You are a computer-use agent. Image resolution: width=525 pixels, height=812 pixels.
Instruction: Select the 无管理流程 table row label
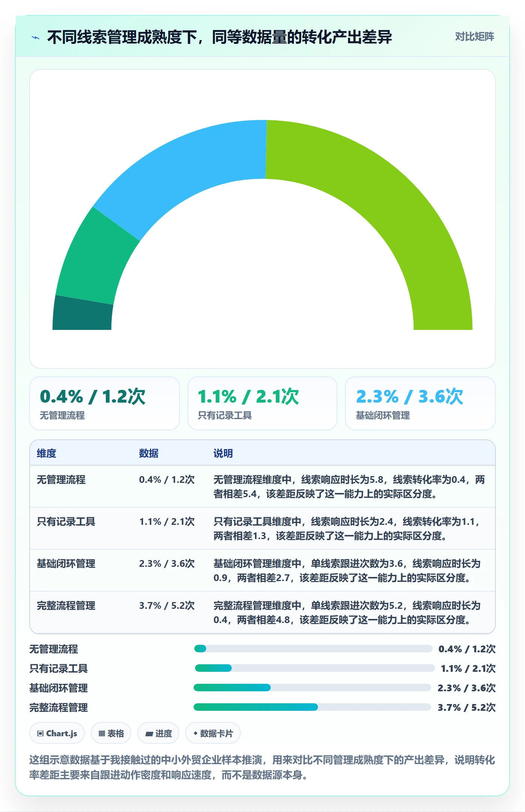[61, 479]
